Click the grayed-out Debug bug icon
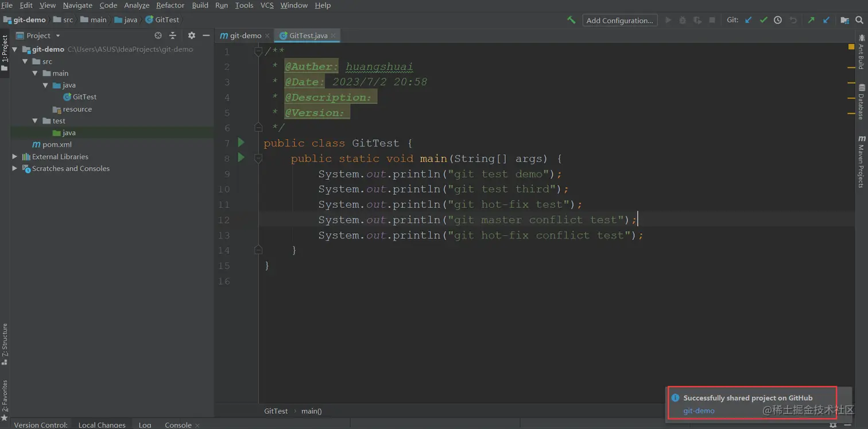 point(683,20)
